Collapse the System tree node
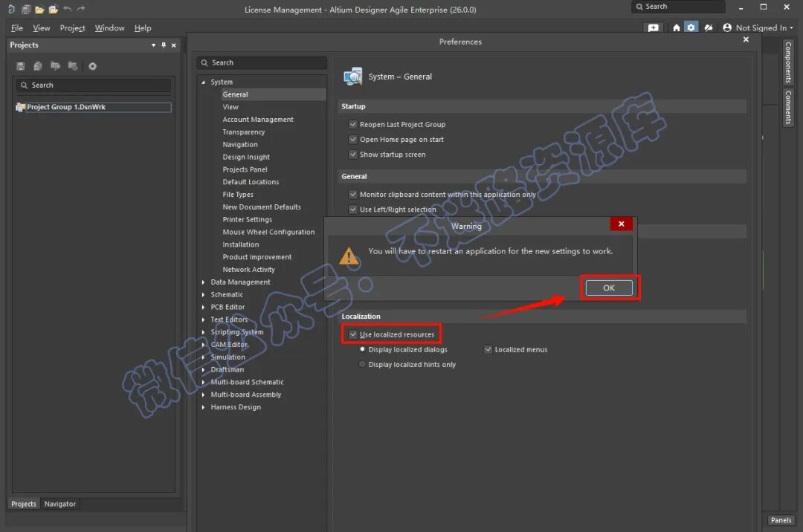This screenshot has width=803, height=532. (203, 82)
